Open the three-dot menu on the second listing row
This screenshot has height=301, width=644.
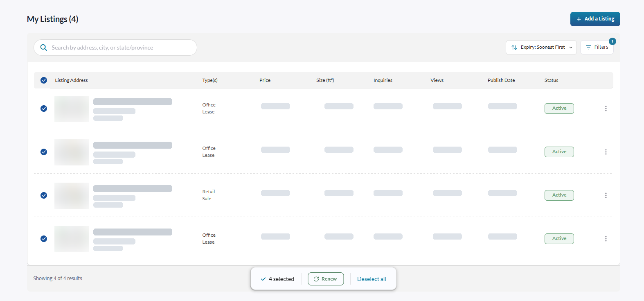point(606,152)
